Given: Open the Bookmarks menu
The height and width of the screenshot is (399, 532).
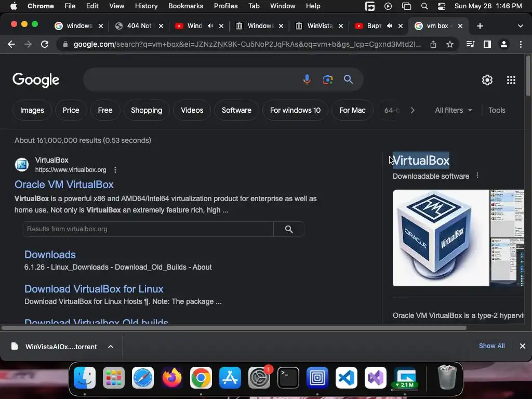Looking at the screenshot, I should point(185,6).
